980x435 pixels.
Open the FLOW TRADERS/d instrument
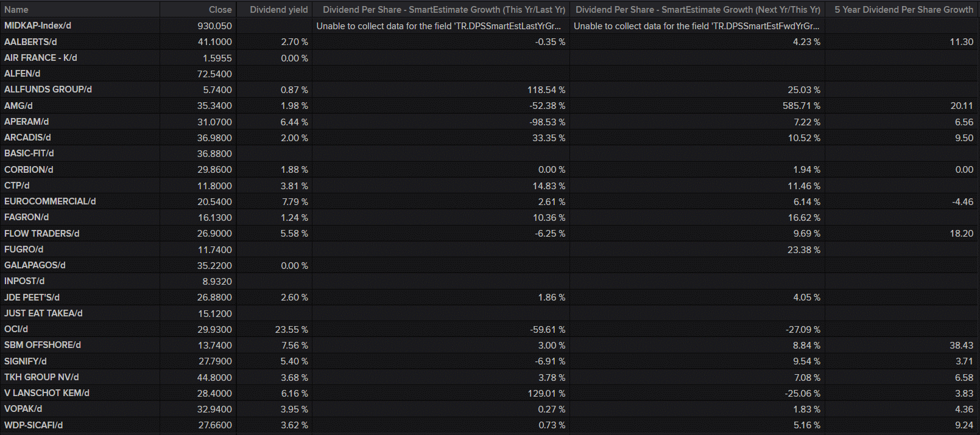coord(42,234)
